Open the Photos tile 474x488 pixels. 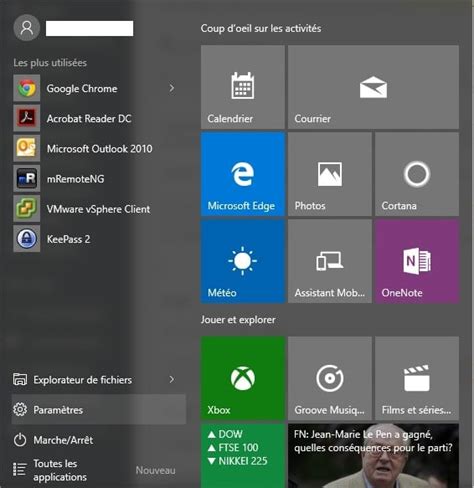point(330,174)
